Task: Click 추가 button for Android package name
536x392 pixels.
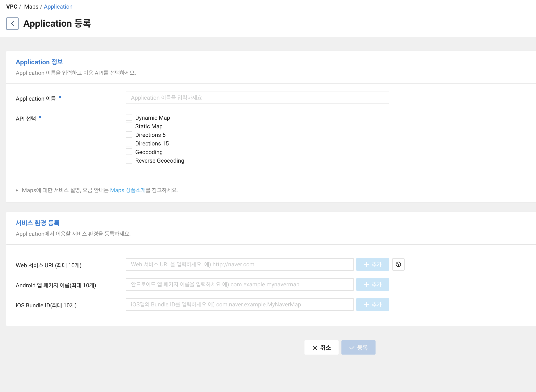Action: tap(372, 284)
